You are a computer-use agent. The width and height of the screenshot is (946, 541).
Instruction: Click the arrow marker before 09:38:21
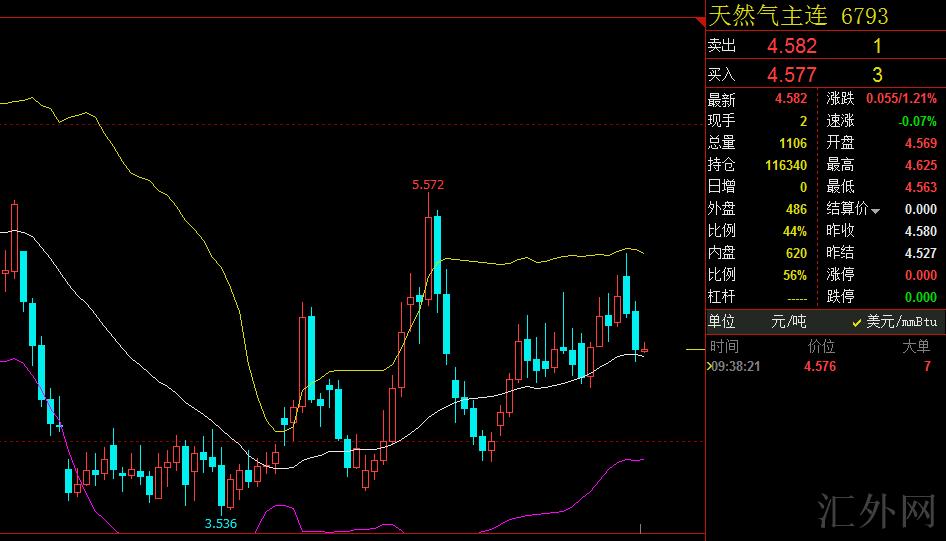(710, 366)
